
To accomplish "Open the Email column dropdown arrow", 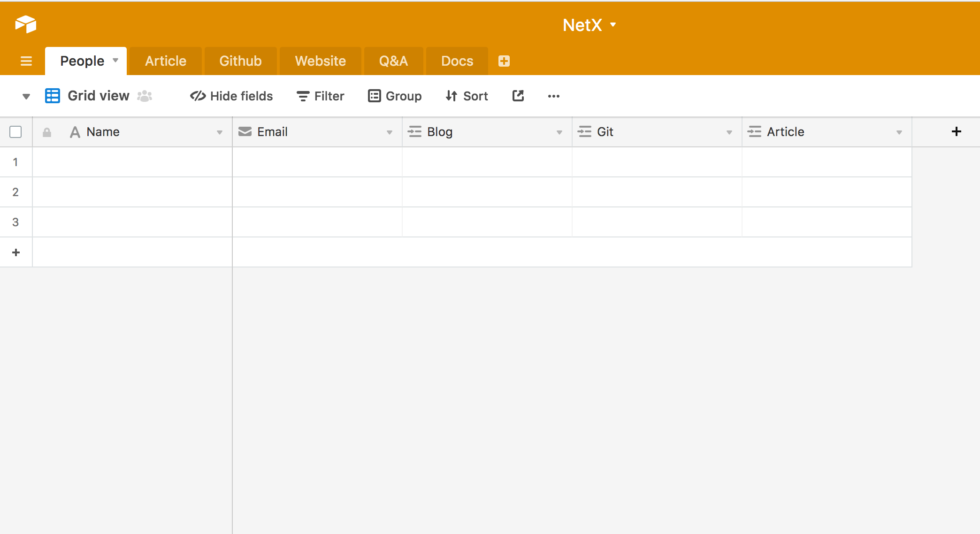I will 389,132.
